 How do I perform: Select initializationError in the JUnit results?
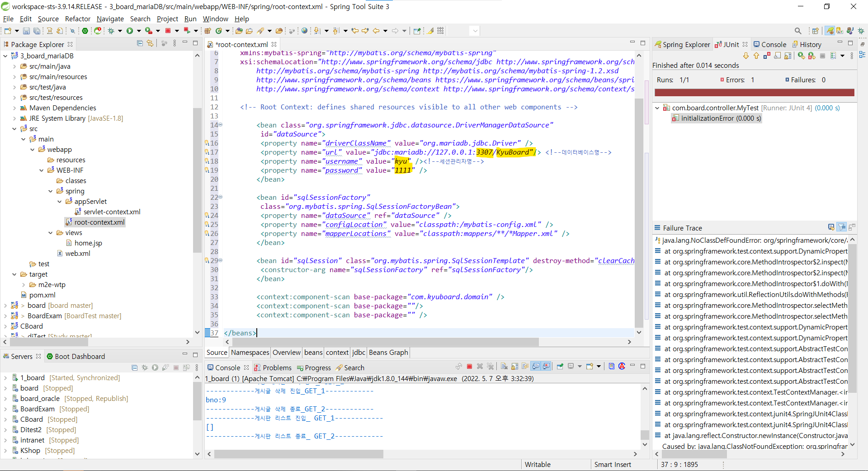717,118
